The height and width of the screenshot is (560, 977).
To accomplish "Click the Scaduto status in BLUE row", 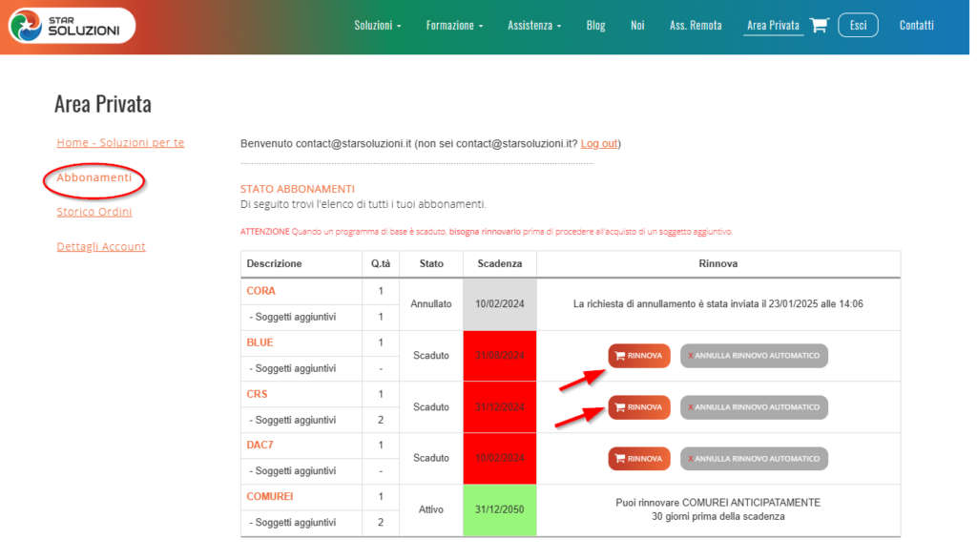I will pyautogui.click(x=431, y=356).
